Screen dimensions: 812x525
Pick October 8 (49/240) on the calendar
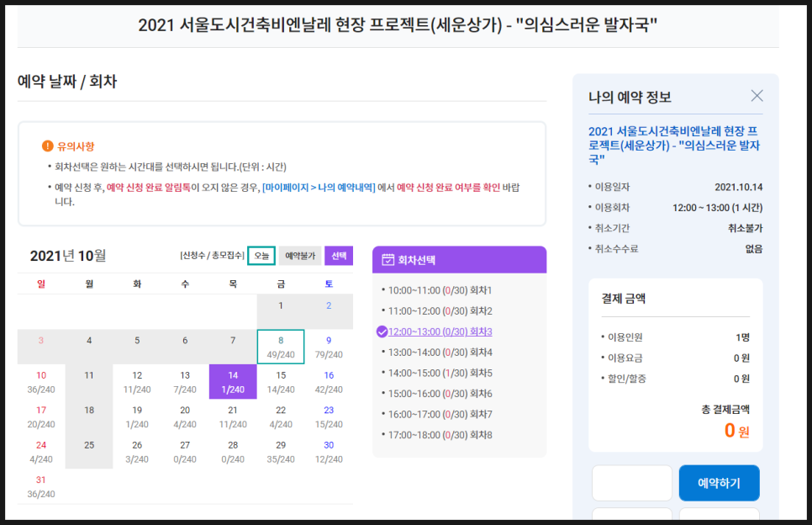click(281, 347)
